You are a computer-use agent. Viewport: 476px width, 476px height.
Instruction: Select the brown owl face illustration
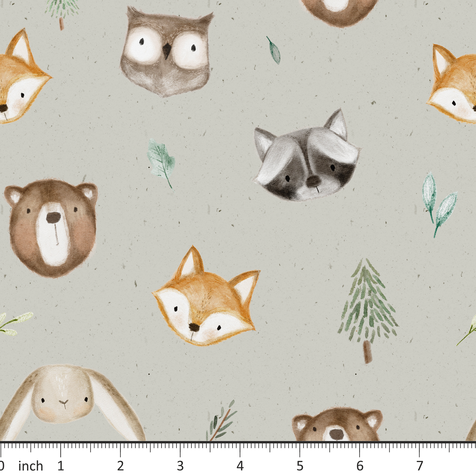coord(167,52)
